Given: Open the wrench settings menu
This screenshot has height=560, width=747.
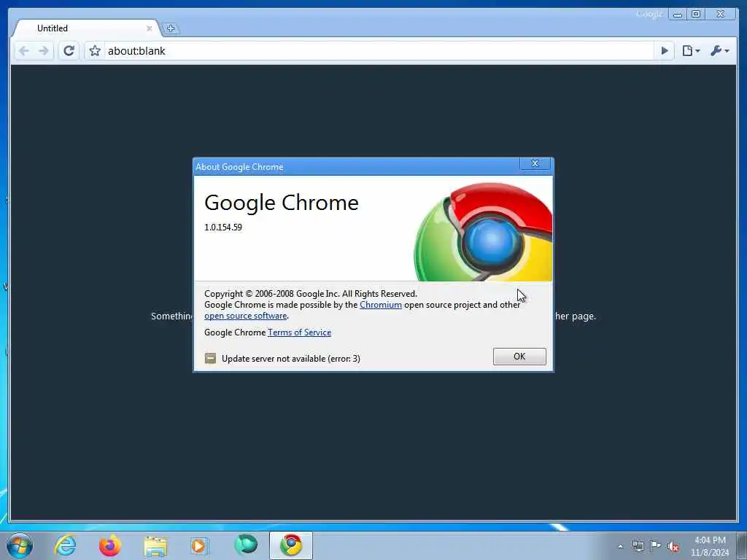Looking at the screenshot, I should [719, 51].
